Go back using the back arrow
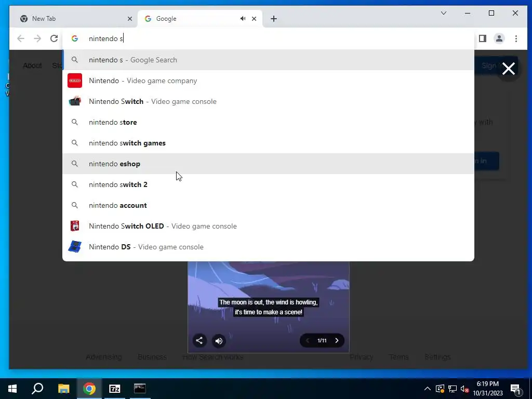Viewport: 532px width, 399px height. (21, 38)
